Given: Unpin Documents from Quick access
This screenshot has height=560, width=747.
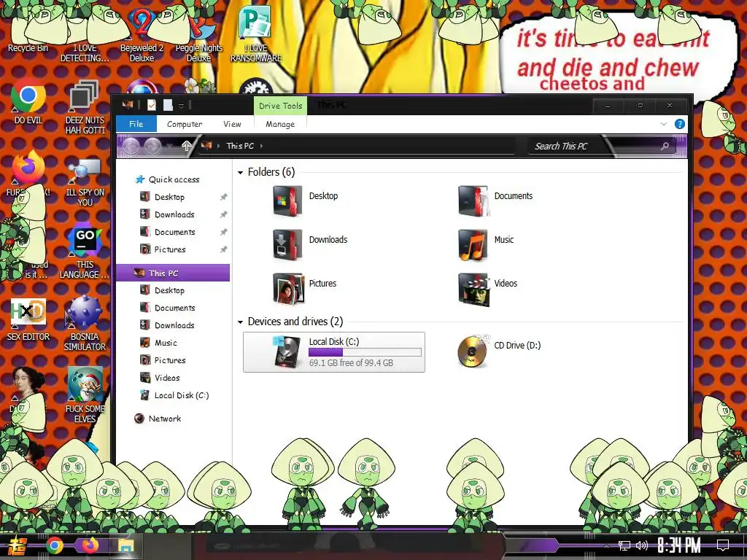Looking at the screenshot, I should tap(223, 232).
